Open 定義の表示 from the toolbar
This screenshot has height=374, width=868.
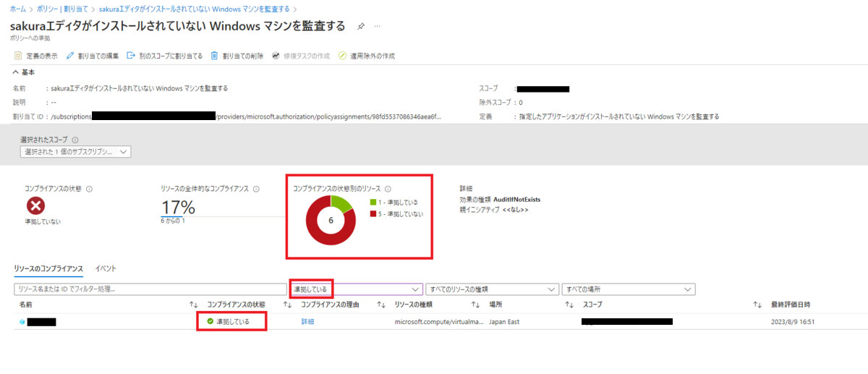pyautogui.click(x=37, y=56)
